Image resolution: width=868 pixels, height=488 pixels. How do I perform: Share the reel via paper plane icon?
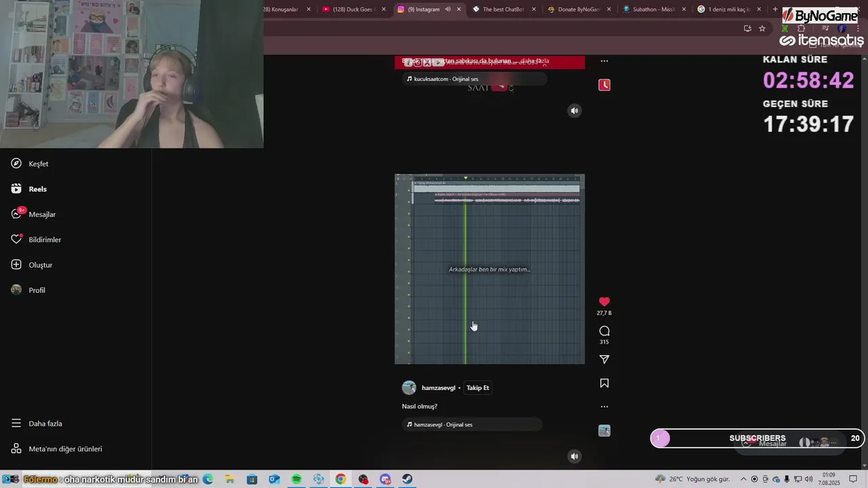[604, 359]
